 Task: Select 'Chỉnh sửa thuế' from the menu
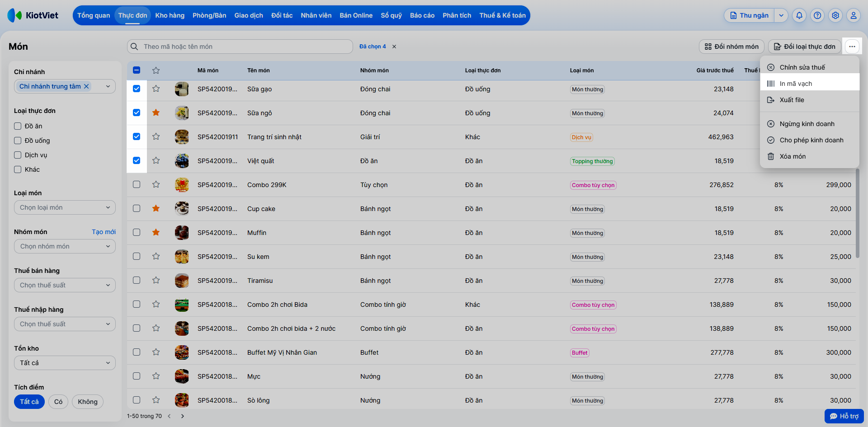pos(809,67)
